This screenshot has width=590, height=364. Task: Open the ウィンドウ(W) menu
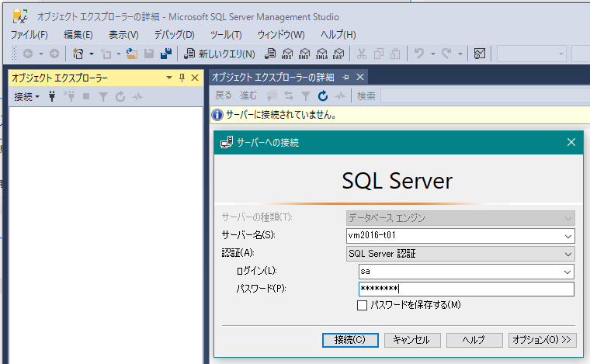[x=281, y=35]
